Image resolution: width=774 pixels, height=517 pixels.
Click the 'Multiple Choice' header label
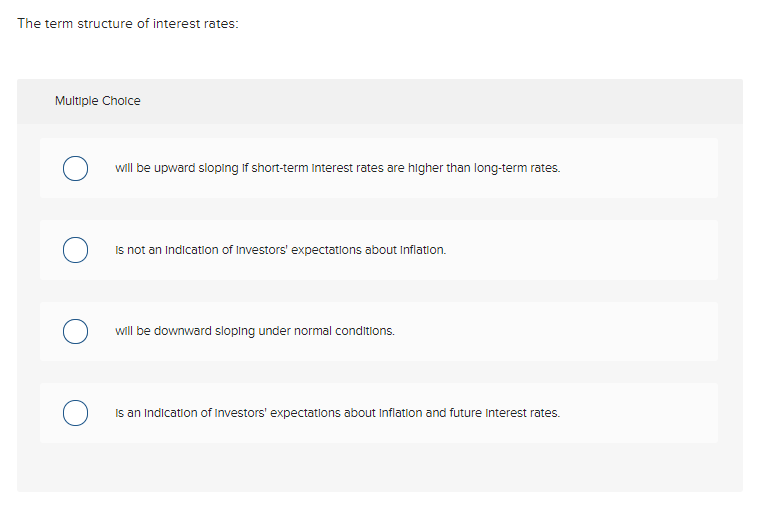[98, 101]
